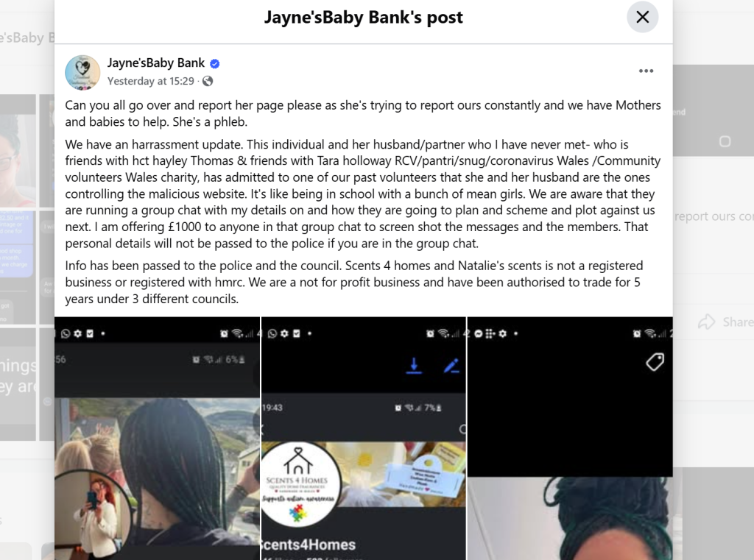The height and width of the screenshot is (560, 754).
Task: Click the white tag icon
Action: point(655,361)
